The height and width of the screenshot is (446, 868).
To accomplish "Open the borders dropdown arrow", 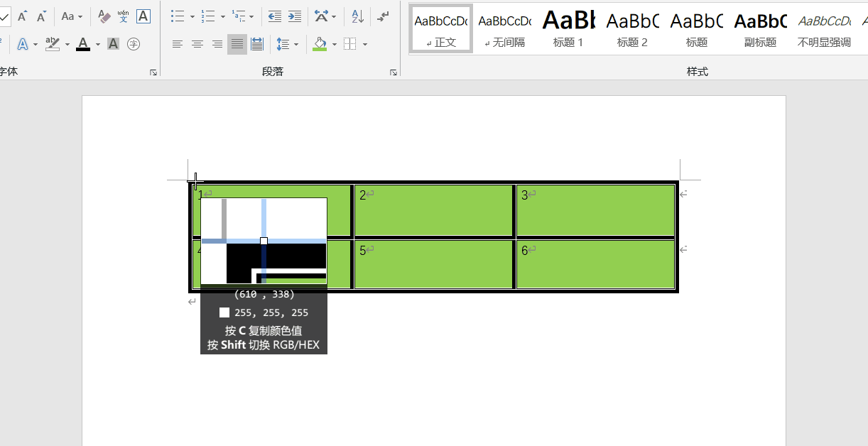I will tap(365, 44).
